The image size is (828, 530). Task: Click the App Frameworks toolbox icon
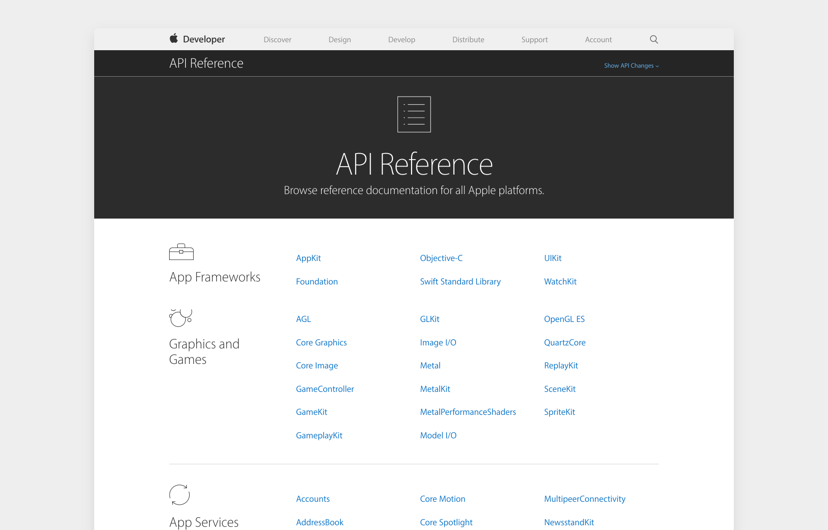(x=181, y=252)
